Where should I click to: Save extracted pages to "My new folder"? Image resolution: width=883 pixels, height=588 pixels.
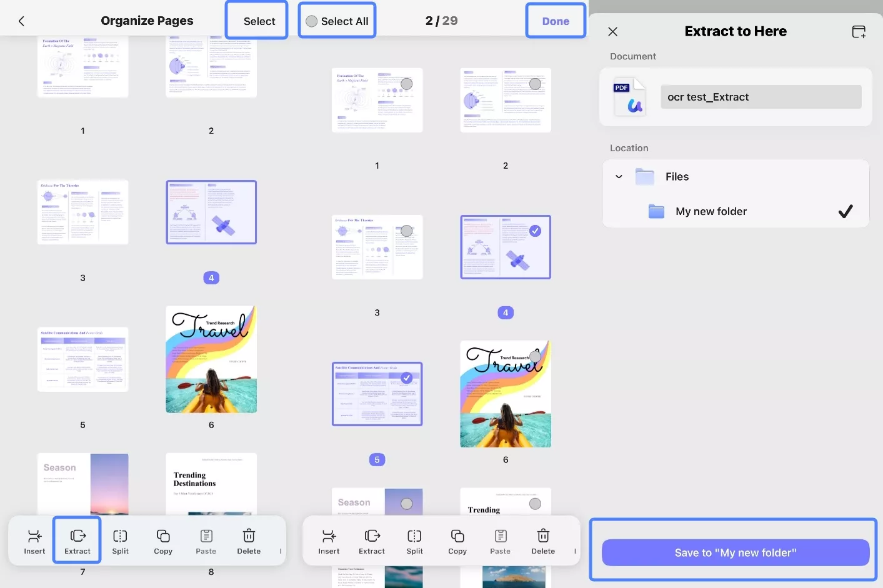pos(735,552)
